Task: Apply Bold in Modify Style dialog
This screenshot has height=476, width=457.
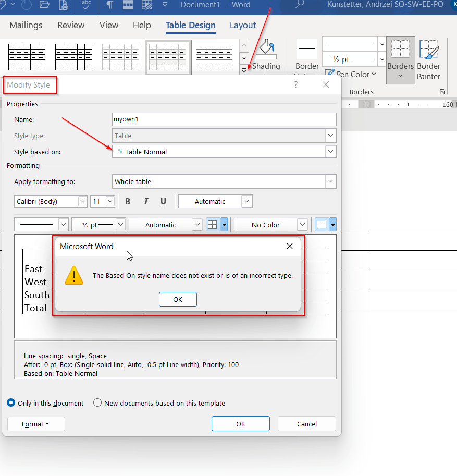Action: point(128,201)
